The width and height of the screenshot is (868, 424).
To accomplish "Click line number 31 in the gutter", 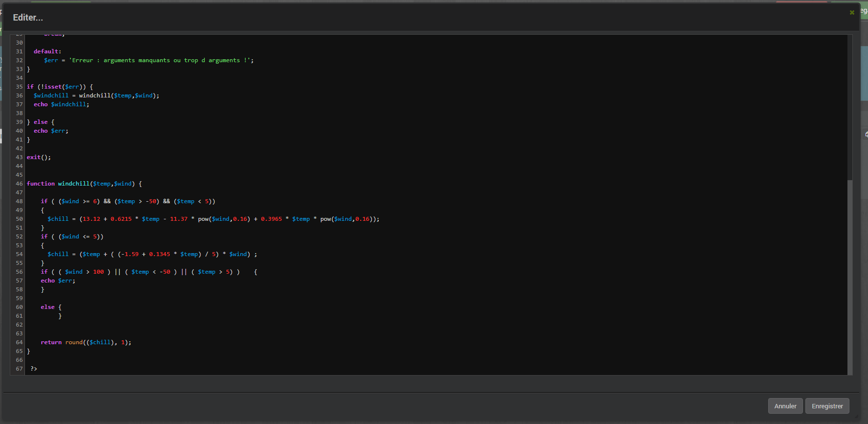I will (19, 51).
